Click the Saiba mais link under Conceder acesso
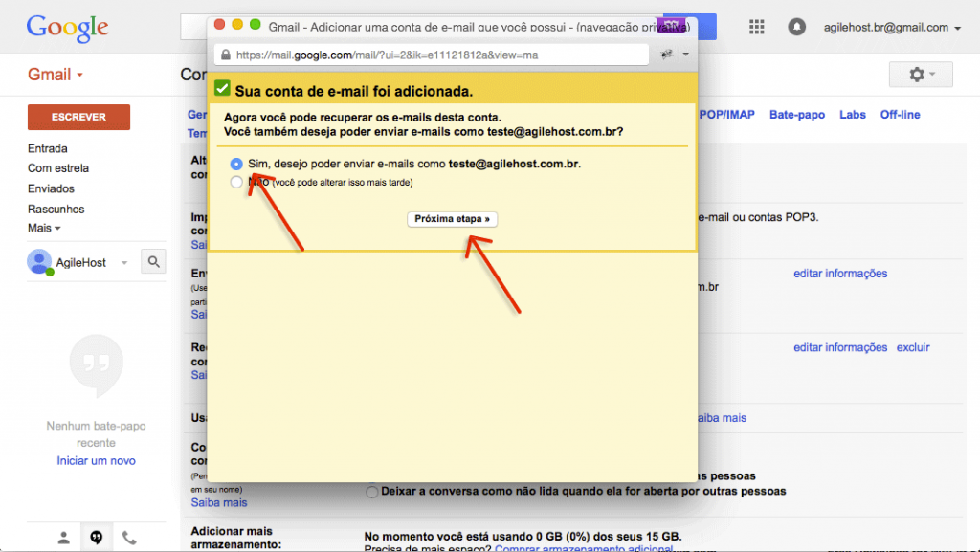Screen dimensions: 980x552 click(219, 502)
